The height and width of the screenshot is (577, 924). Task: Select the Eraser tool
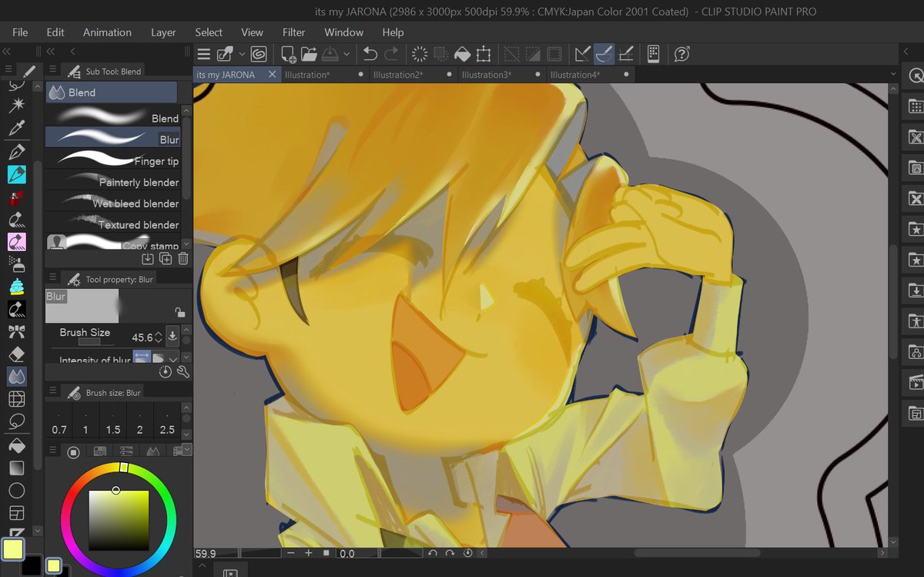pos(16,354)
